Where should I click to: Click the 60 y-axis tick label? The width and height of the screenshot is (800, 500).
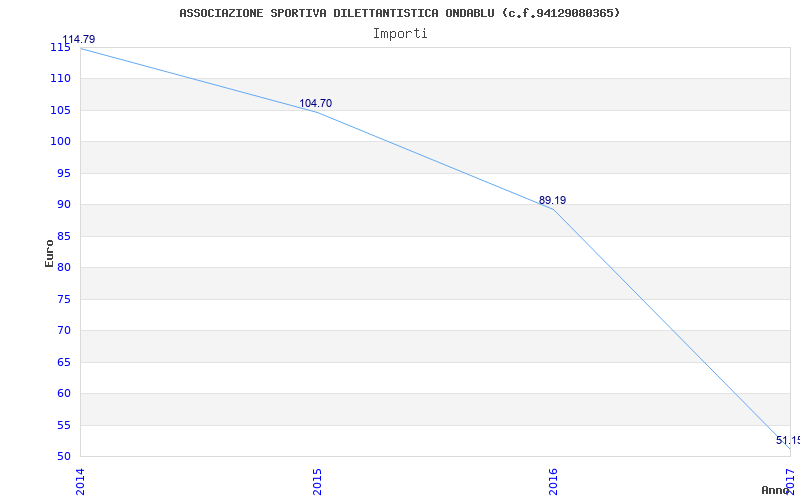63,394
